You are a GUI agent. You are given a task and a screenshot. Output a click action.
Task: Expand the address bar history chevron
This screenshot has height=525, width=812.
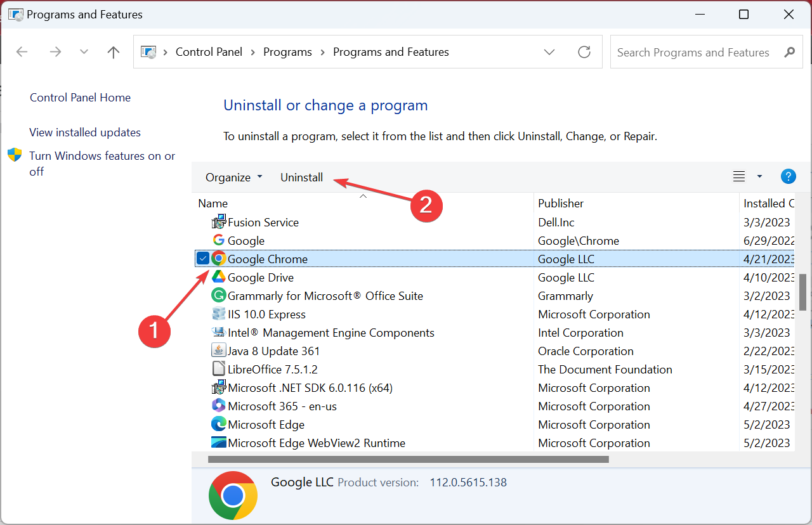[x=549, y=52]
